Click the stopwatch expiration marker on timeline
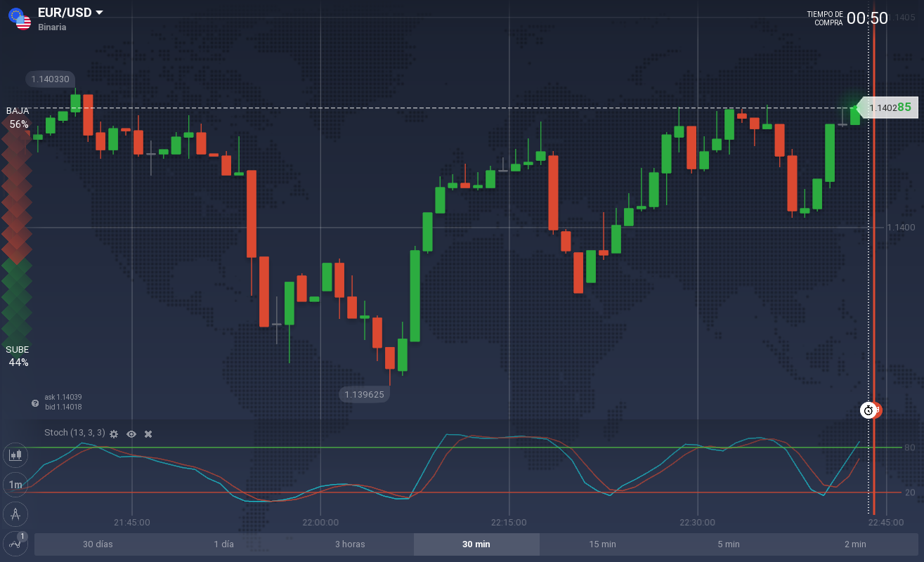This screenshot has width=924, height=562. tap(869, 410)
